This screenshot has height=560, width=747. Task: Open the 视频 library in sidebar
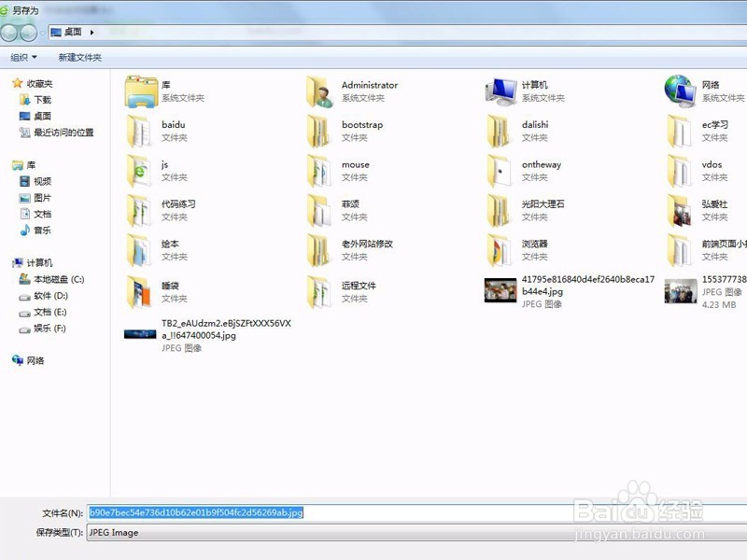click(x=35, y=181)
